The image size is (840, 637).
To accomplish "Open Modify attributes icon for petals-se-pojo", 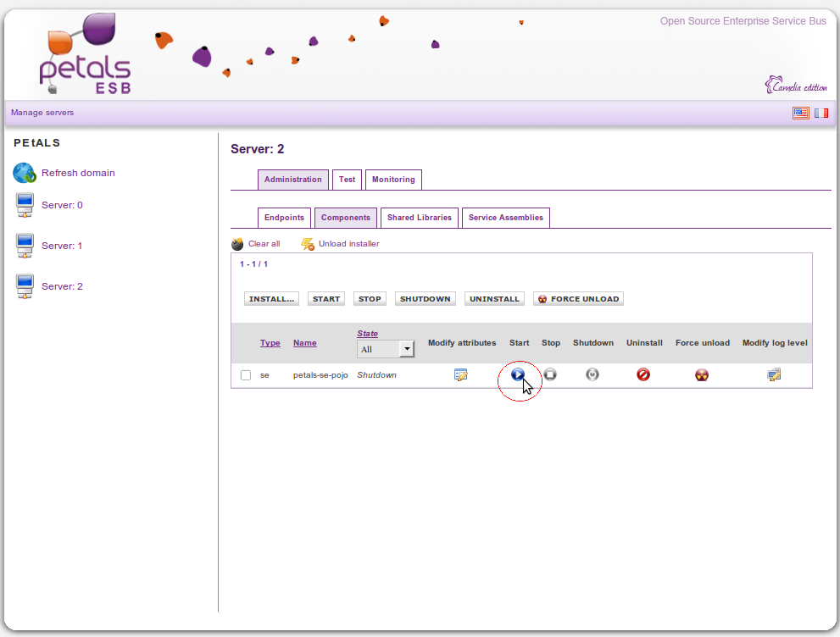I will pos(461,374).
